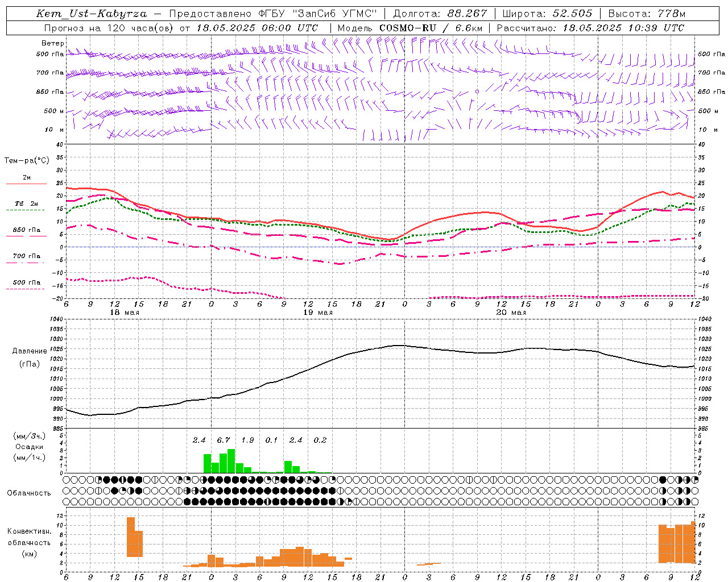Select the date label 19 мая
The width and height of the screenshot is (728, 582).
point(317,313)
